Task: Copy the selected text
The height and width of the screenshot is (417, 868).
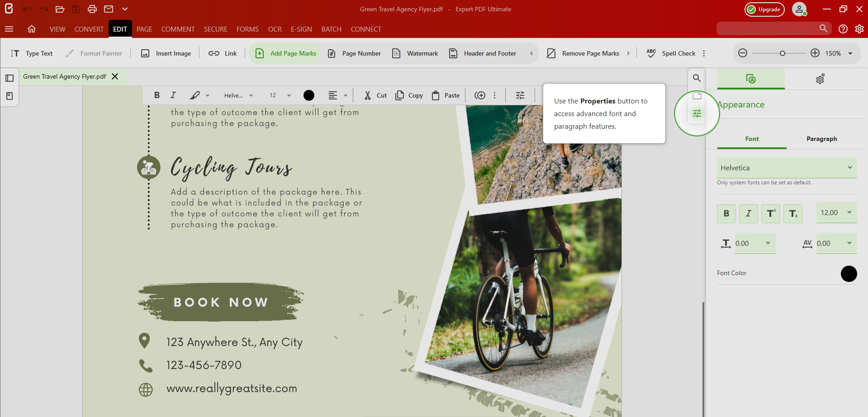Action: (408, 95)
